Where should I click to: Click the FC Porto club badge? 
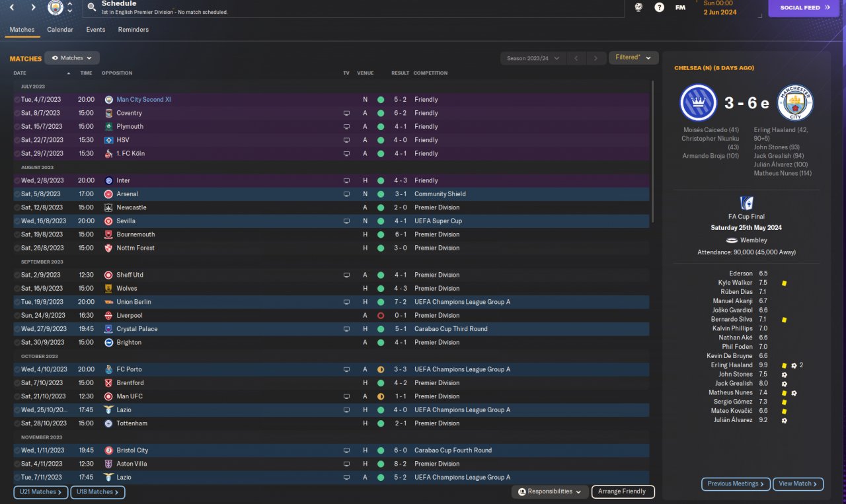(109, 369)
